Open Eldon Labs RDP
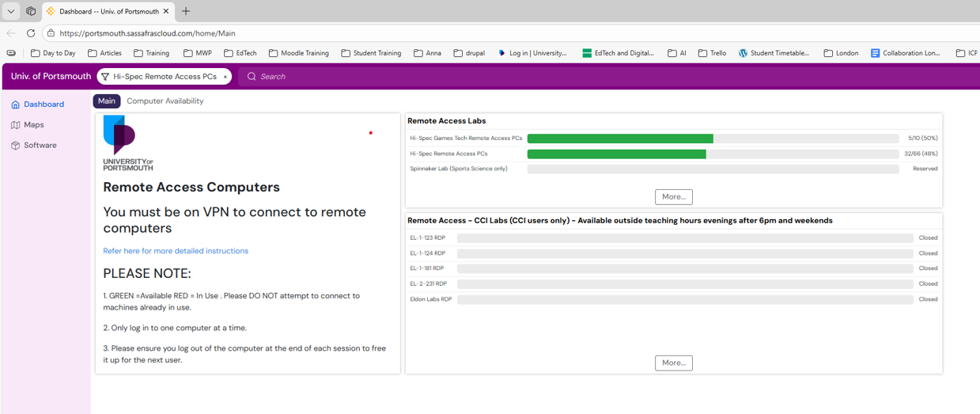 click(x=430, y=299)
